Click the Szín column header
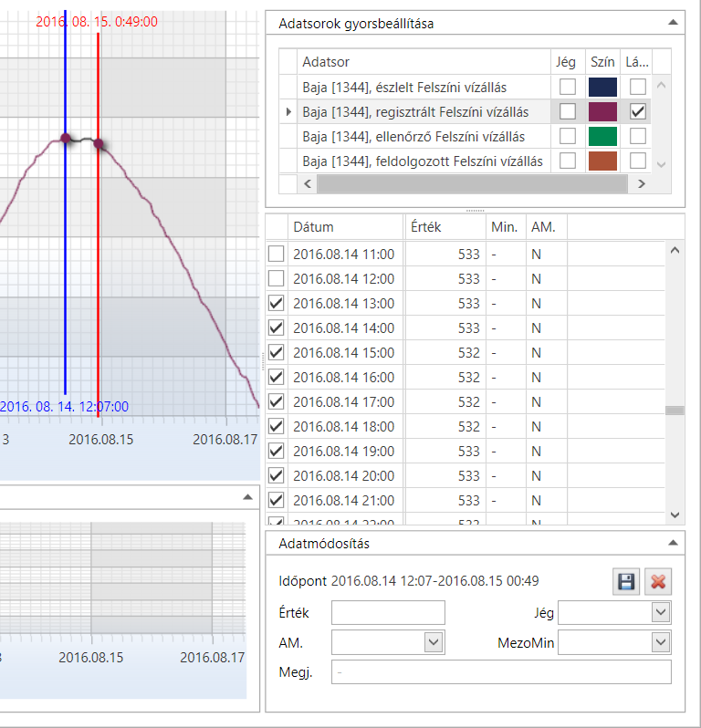 point(602,62)
